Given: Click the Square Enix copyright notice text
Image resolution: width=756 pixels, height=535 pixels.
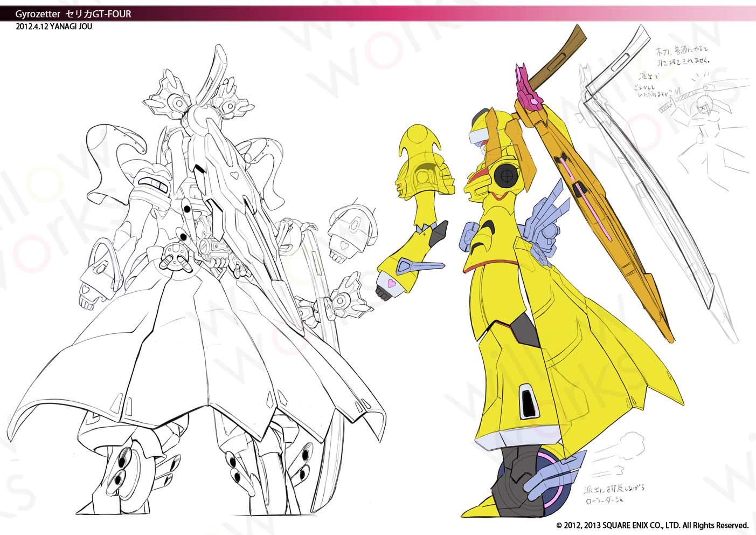Looking at the screenshot, I should point(653,525).
